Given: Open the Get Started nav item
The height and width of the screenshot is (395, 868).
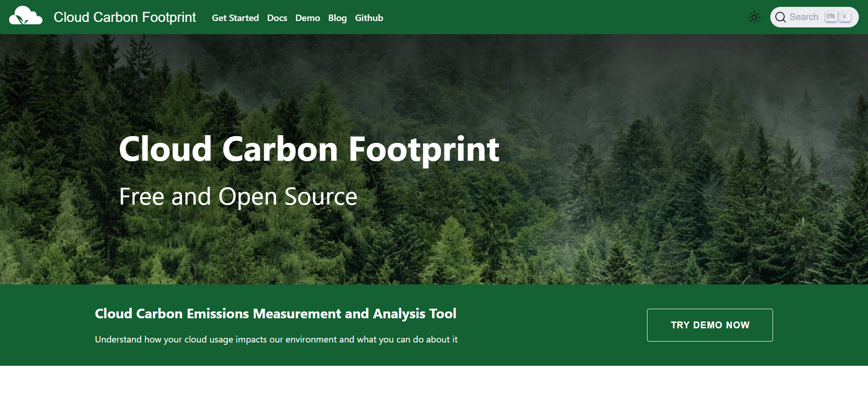Looking at the screenshot, I should 235,18.
